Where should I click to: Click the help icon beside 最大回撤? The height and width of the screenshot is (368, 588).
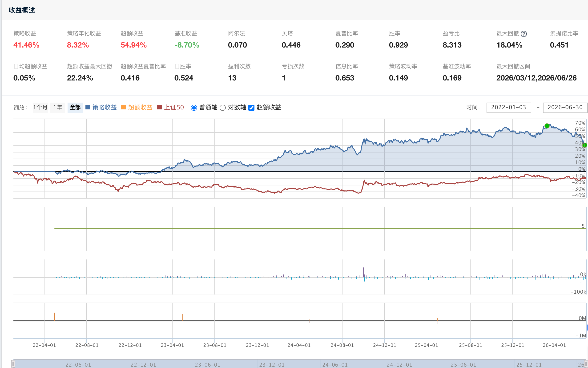[x=524, y=34]
